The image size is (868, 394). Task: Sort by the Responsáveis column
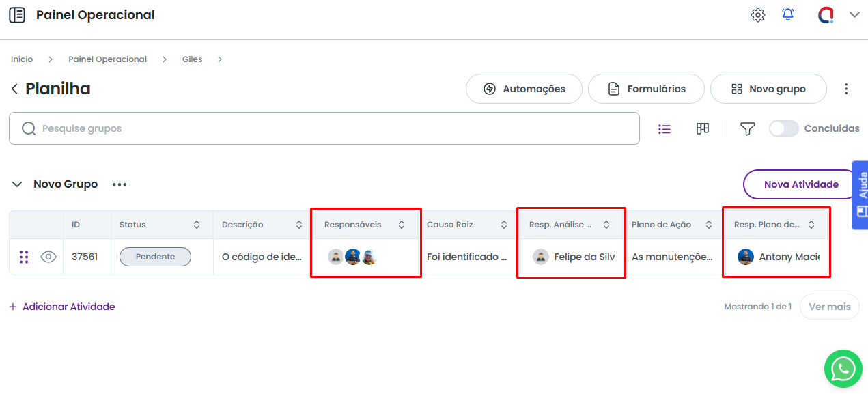(402, 225)
